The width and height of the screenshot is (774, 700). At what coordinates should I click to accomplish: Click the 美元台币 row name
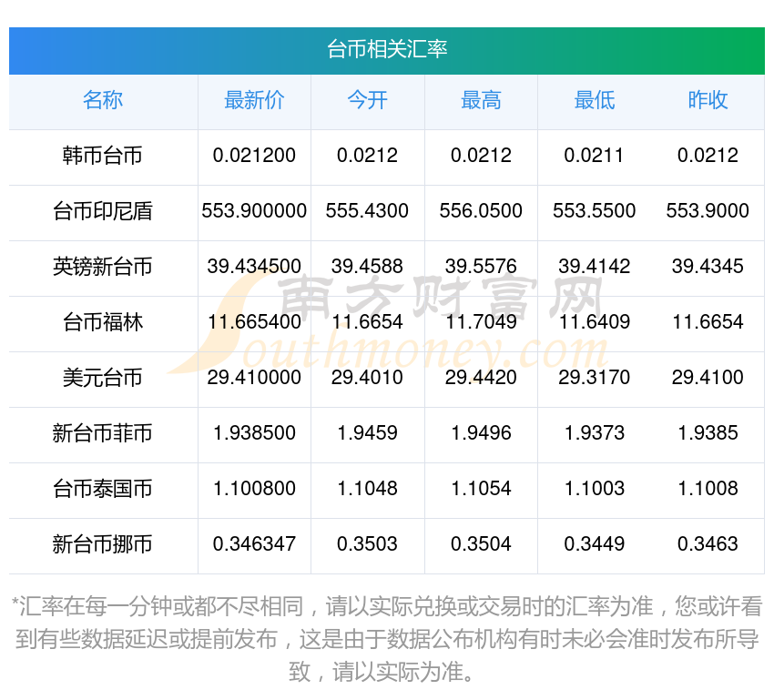click(x=103, y=378)
